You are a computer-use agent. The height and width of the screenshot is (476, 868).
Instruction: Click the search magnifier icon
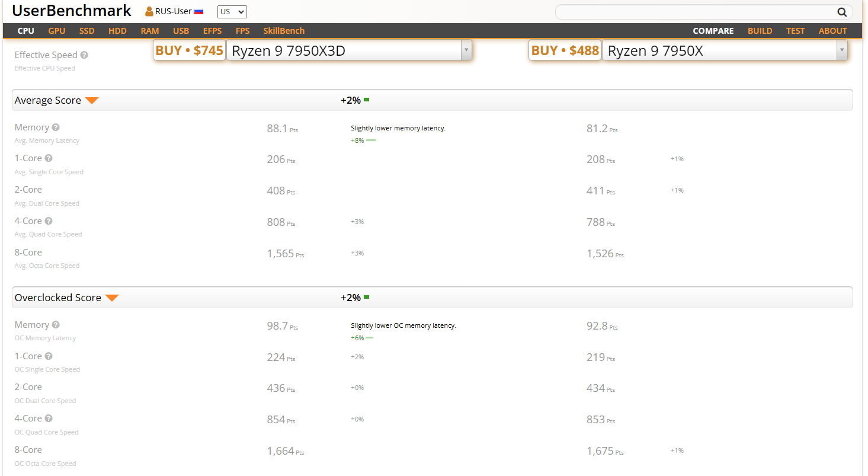841,12
